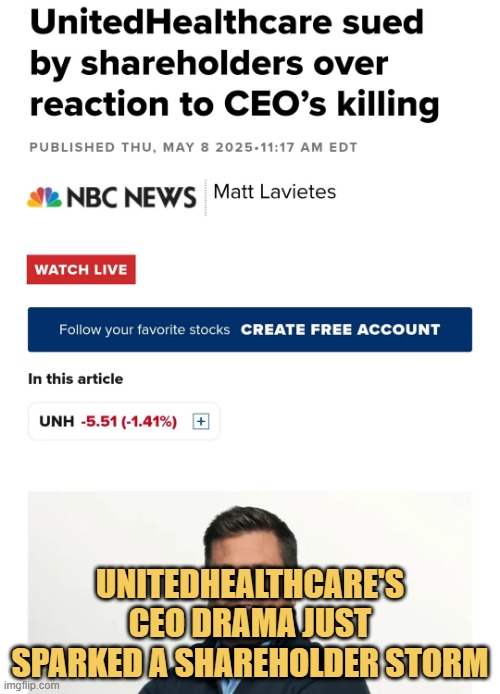This screenshot has width=500, height=694.
Task: Click the 11:17 AM EDT timestamp
Action: coord(308,147)
